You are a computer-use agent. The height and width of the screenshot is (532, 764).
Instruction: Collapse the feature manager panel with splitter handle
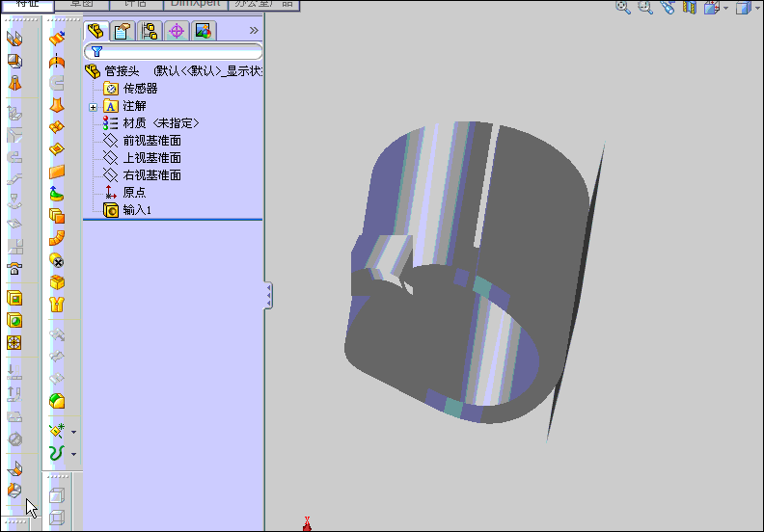pos(268,295)
